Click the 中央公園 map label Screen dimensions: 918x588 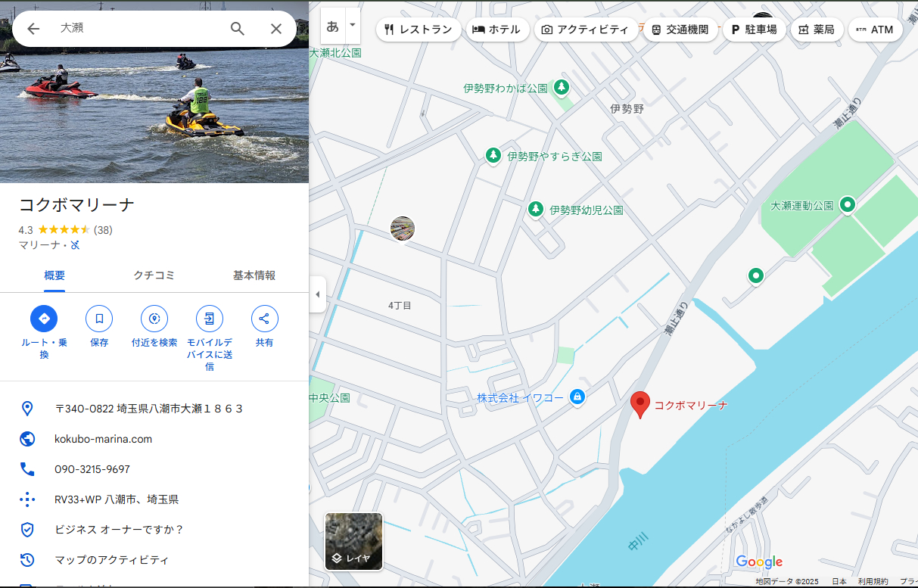(329, 397)
